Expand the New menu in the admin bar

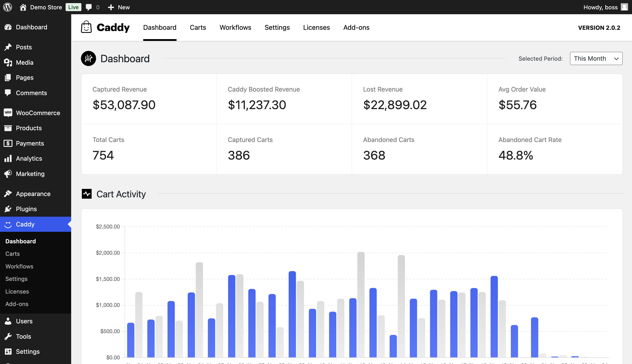point(119,7)
